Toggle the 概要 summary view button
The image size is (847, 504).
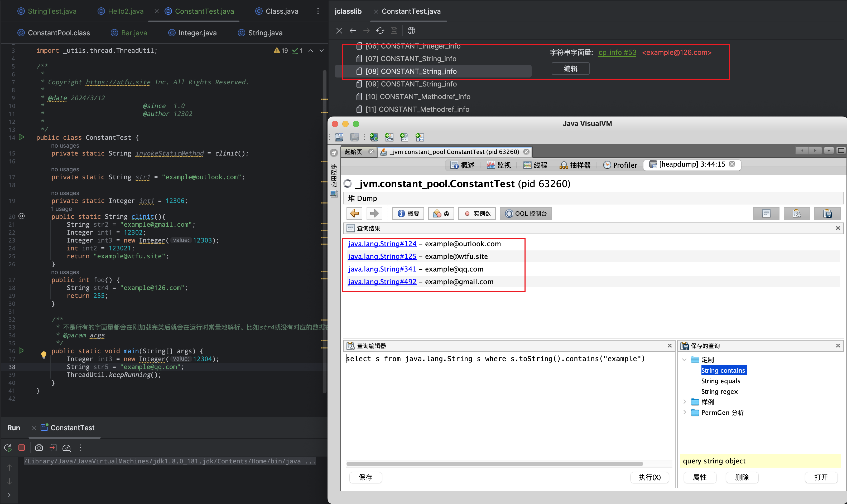[408, 213]
